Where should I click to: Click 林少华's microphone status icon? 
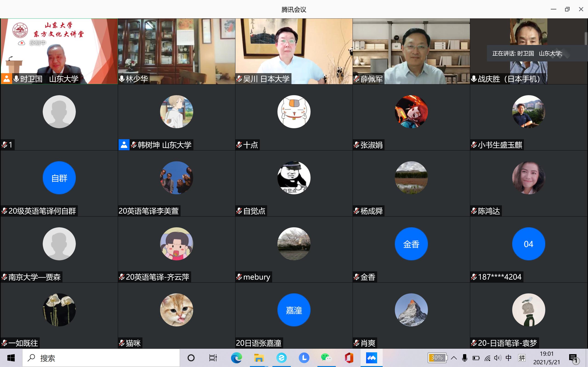pyautogui.click(x=122, y=79)
